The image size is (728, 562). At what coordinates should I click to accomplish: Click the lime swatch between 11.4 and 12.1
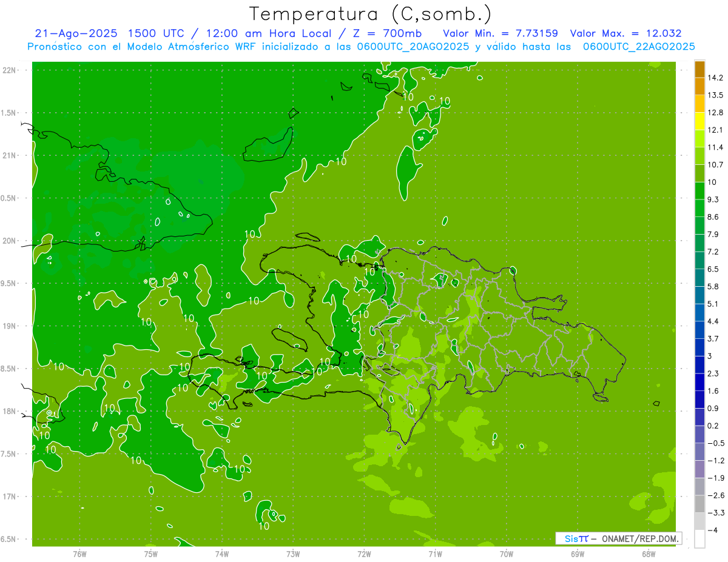coord(699,139)
